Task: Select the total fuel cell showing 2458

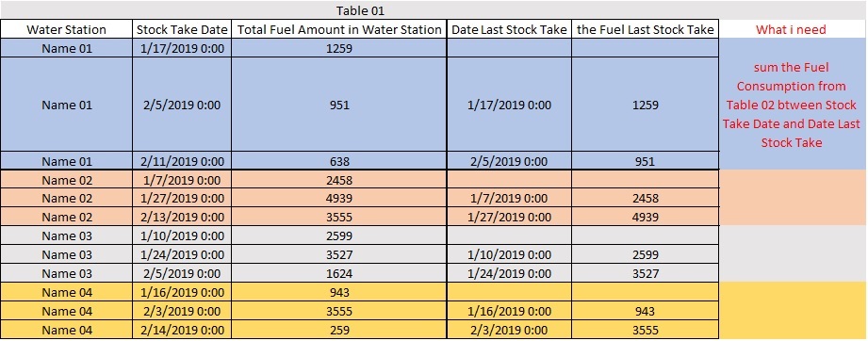Action: 339,181
